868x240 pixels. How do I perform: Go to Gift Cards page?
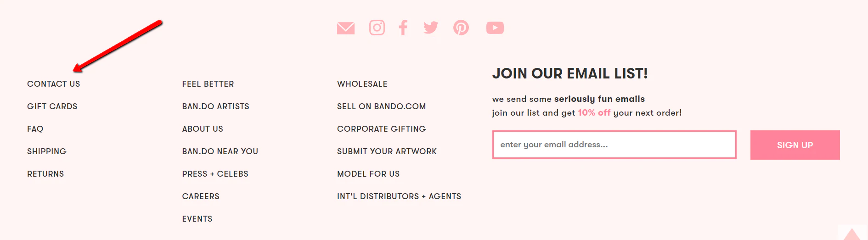click(x=52, y=106)
